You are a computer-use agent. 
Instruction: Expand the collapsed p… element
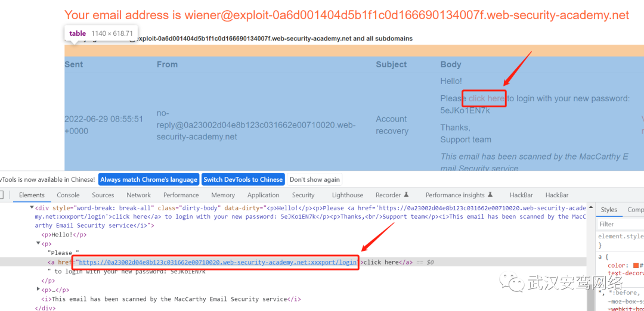click(38, 290)
